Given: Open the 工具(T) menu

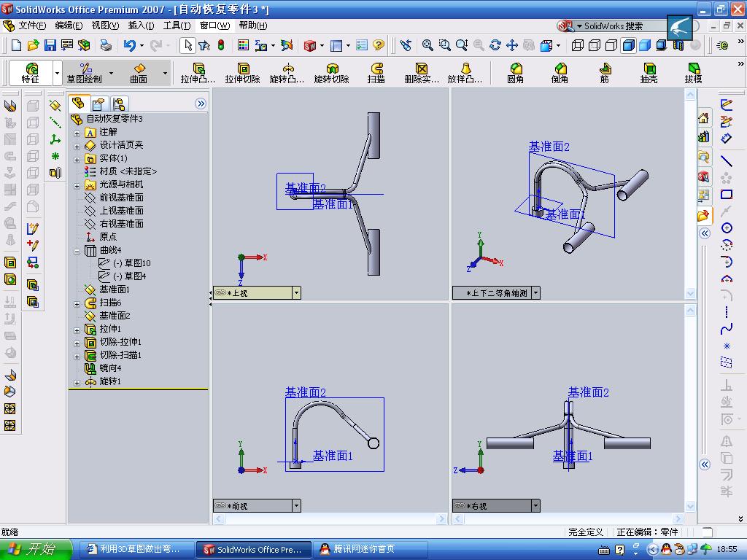Looking at the screenshot, I should click(177, 26).
